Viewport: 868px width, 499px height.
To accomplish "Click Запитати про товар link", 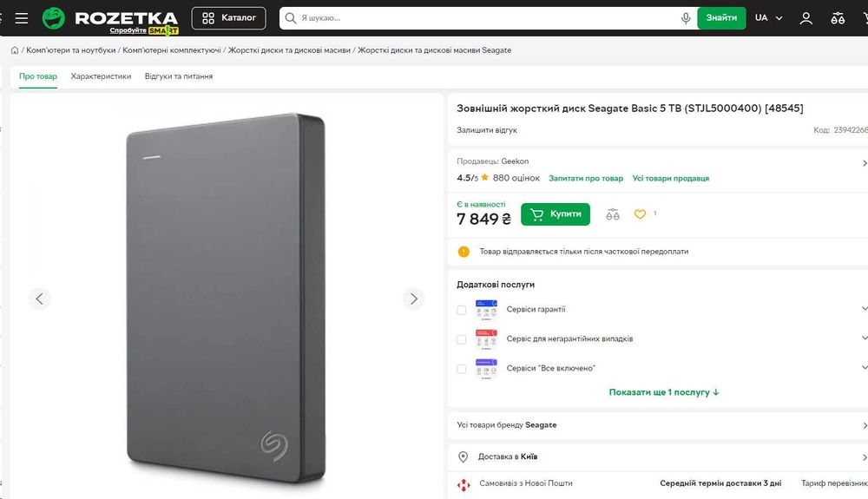I will click(x=586, y=178).
